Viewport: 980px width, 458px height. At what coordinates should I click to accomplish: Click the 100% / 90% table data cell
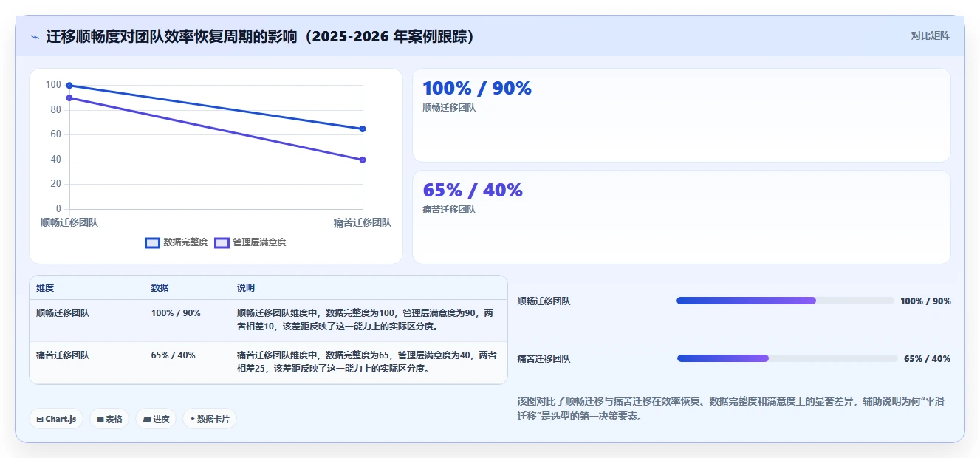pos(176,313)
